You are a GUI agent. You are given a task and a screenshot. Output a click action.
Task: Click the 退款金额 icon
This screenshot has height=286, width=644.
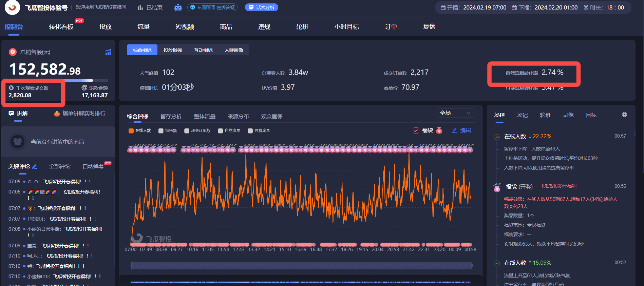click(84, 88)
